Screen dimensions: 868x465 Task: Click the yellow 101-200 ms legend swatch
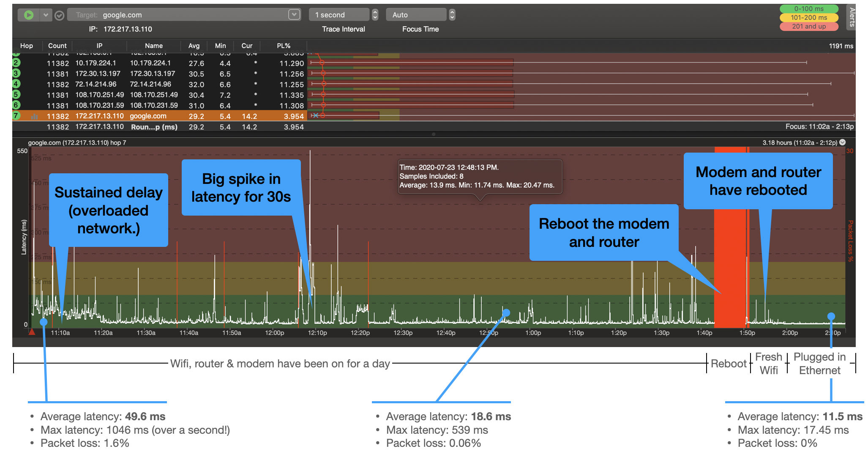coord(808,18)
